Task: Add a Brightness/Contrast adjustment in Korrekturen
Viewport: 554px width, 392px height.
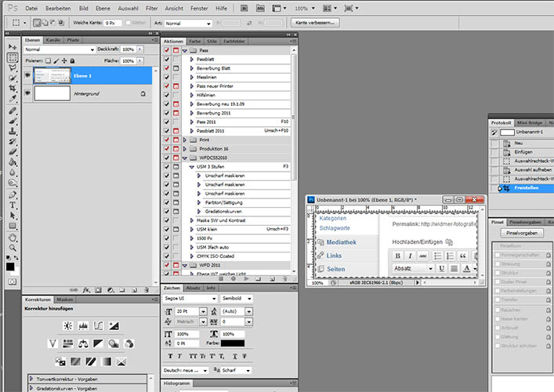Action: click(x=68, y=325)
